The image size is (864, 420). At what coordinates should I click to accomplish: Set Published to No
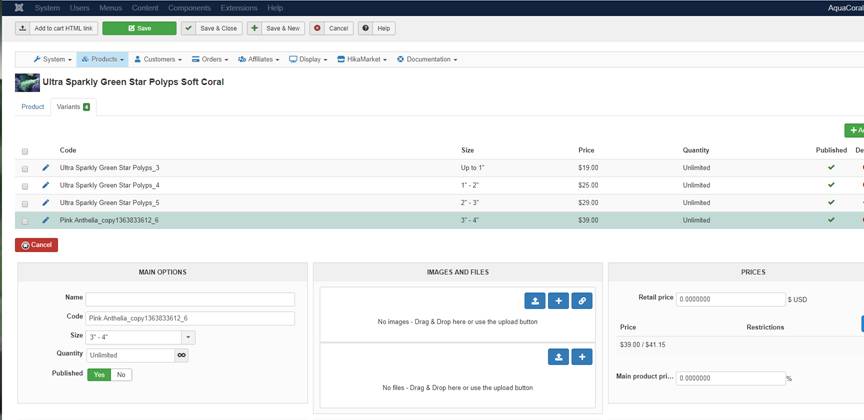coord(121,375)
